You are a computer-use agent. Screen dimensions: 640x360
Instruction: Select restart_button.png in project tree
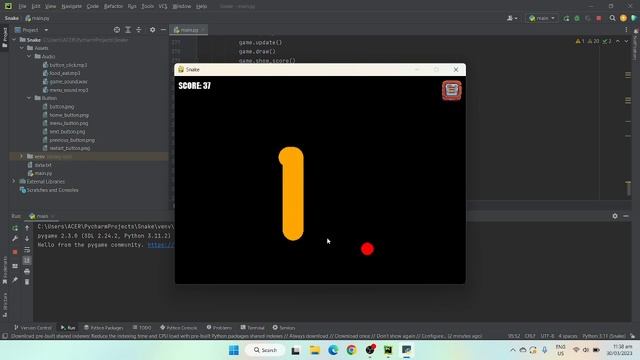point(69,148)
